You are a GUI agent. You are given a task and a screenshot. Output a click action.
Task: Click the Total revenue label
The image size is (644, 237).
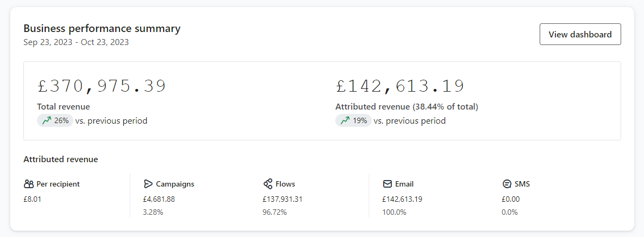tap(63, 107)
